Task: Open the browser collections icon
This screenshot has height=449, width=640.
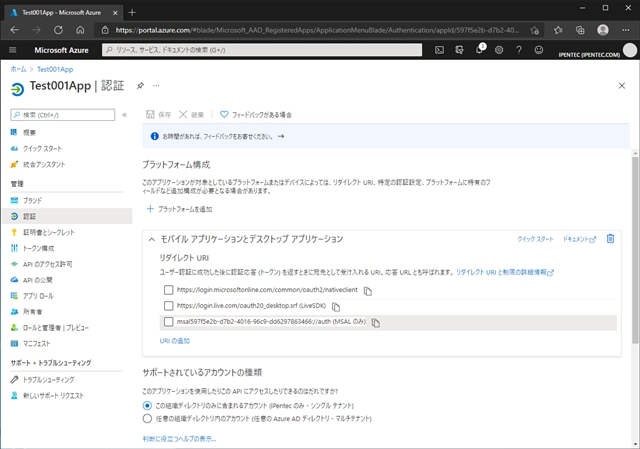Action: 580,30
